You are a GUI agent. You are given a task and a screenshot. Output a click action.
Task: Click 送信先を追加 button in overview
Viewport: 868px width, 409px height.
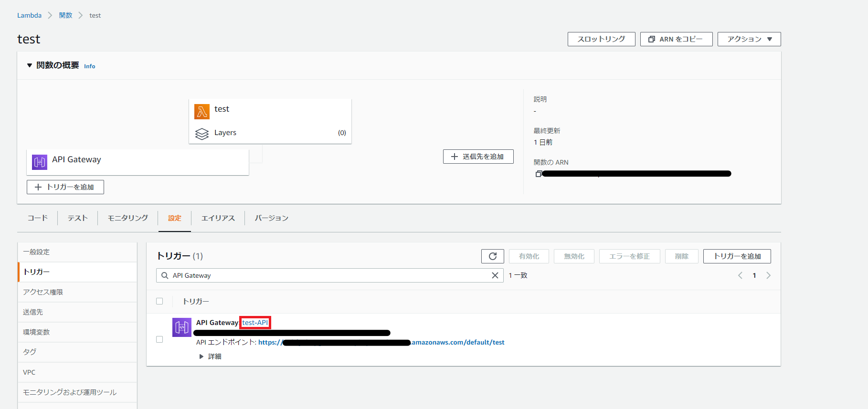pos(478,157)
